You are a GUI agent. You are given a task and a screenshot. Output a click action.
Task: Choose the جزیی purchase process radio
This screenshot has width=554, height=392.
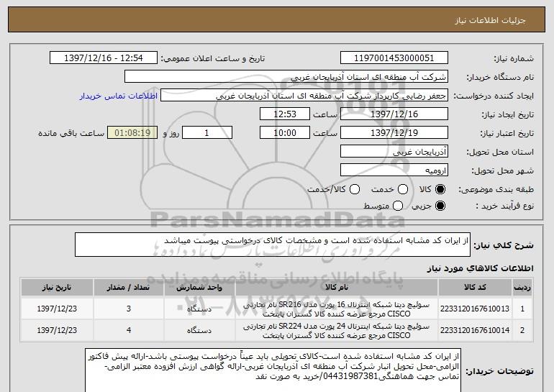440,206
